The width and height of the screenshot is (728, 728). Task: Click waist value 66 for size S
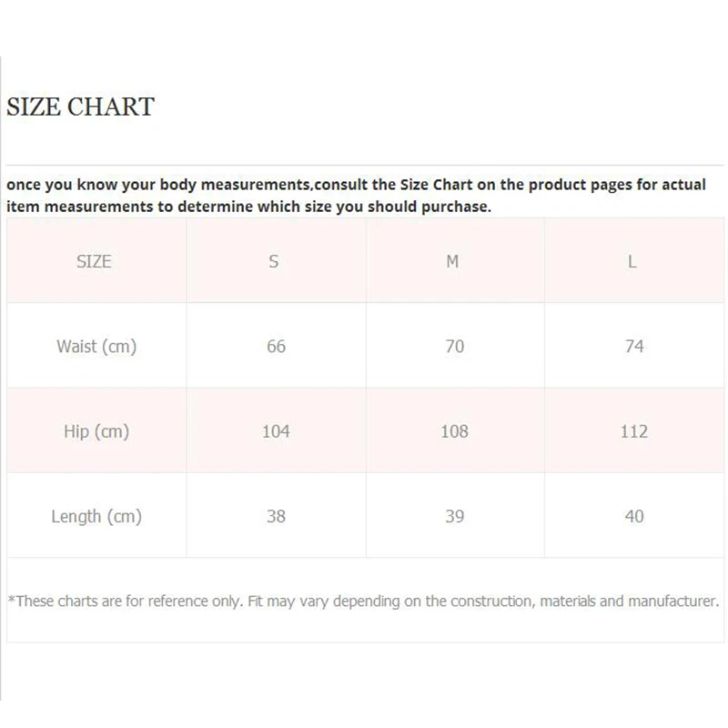(276, 346)
